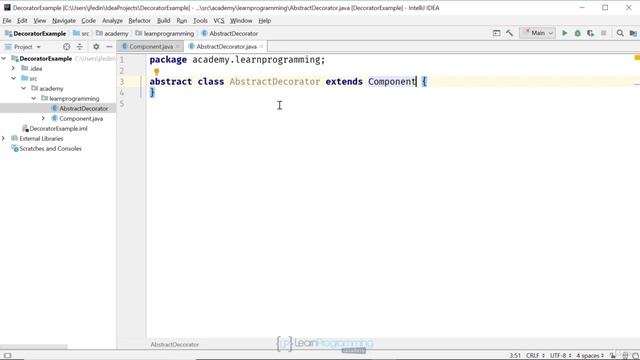Close the AbstractDecorator.java tab
640x360 pixels.
[261, 47]
